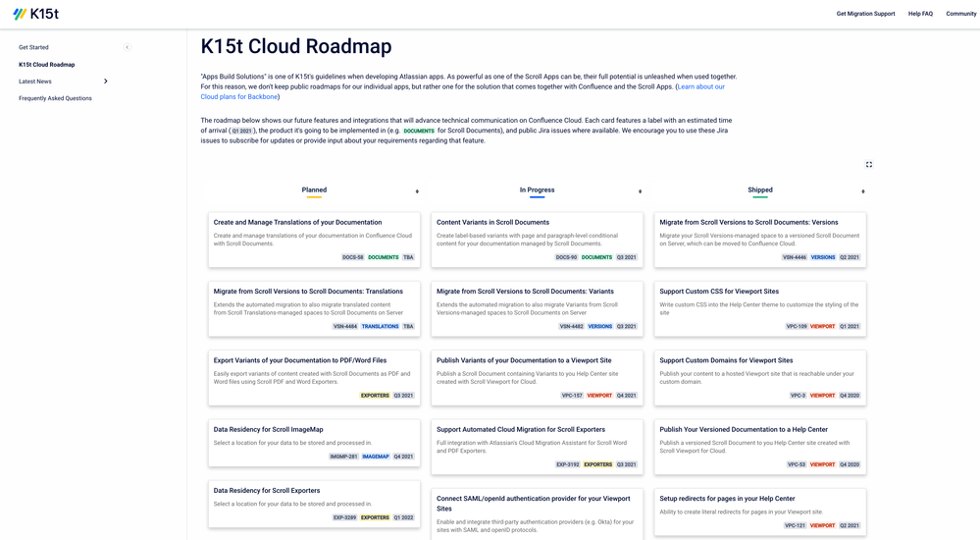Click Support Automated Cloud Migration title
This screenshot has width=980, height=540.
pos(521,430)
